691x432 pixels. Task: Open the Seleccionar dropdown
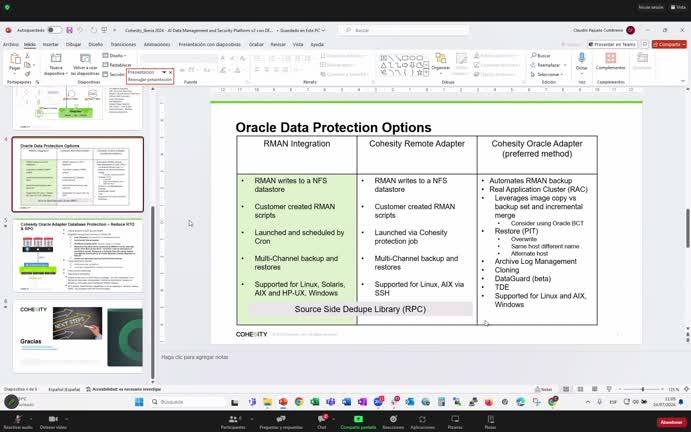[548, 74]
